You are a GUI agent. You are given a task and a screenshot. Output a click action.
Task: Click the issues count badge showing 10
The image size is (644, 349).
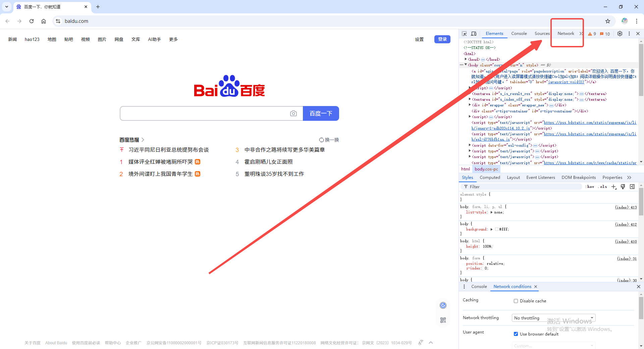(x=605, y=34)
